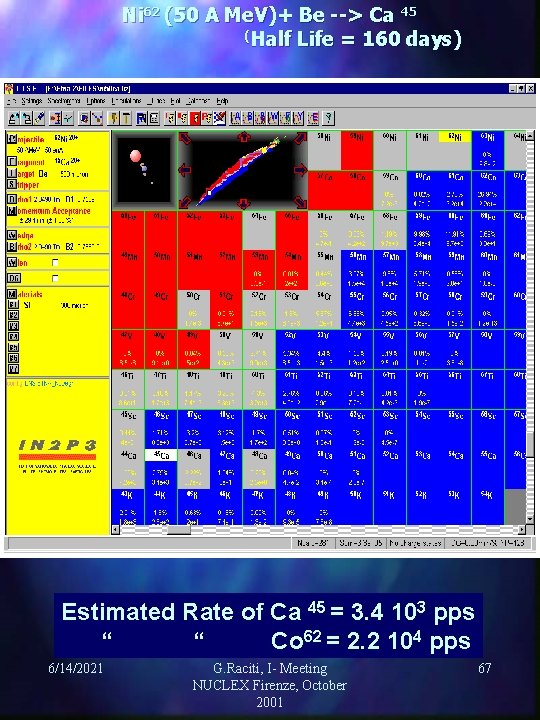The height and width of the screenshot is (720, 540).
Task: Click the reaction animation thumbnail
Action: tap(144, 170)
